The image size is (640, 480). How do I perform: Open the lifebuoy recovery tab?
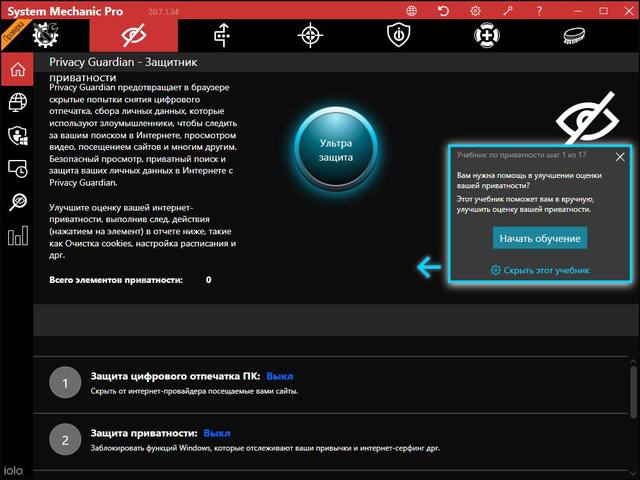pos(487,35)
